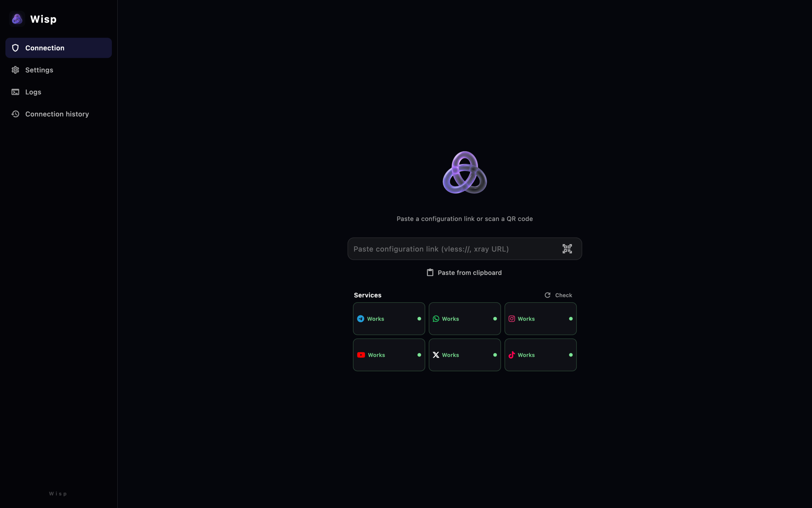This screenshot has height=508, width=812.
Task: Select the Telegram service card
Action: click(x=389, y=318)
